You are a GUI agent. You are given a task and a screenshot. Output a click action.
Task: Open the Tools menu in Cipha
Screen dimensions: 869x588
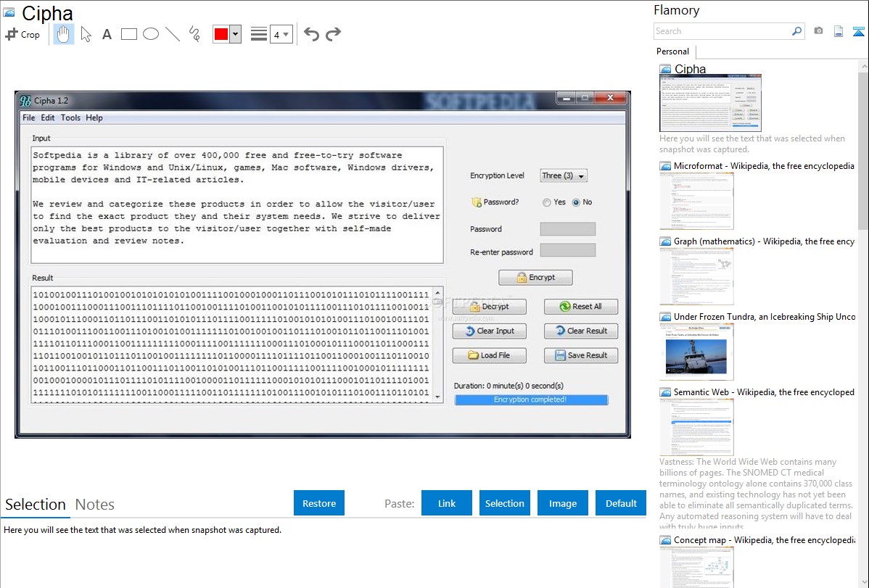pyautogui.click(x=70, y=117)
